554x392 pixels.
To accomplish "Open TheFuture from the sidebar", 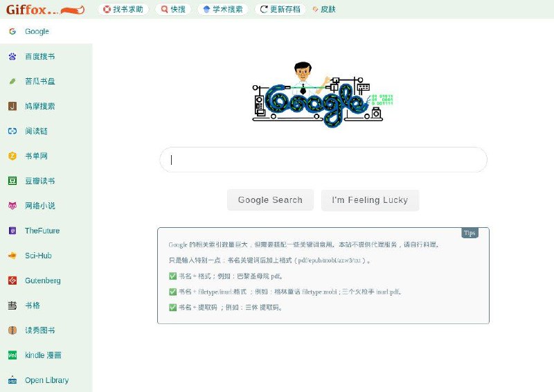I will (x=46, y=231).
